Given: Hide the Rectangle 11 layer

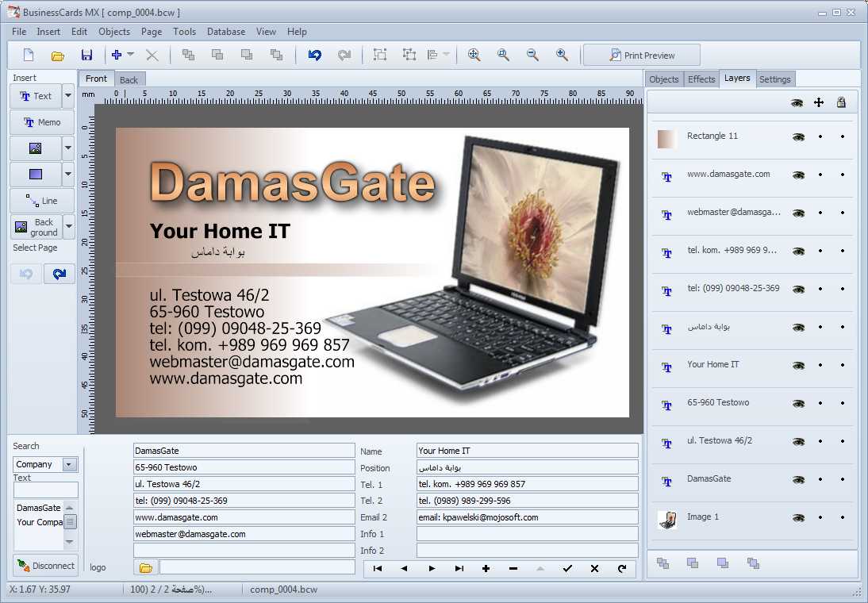Looking at the screenshot, I should coord(798,136).
